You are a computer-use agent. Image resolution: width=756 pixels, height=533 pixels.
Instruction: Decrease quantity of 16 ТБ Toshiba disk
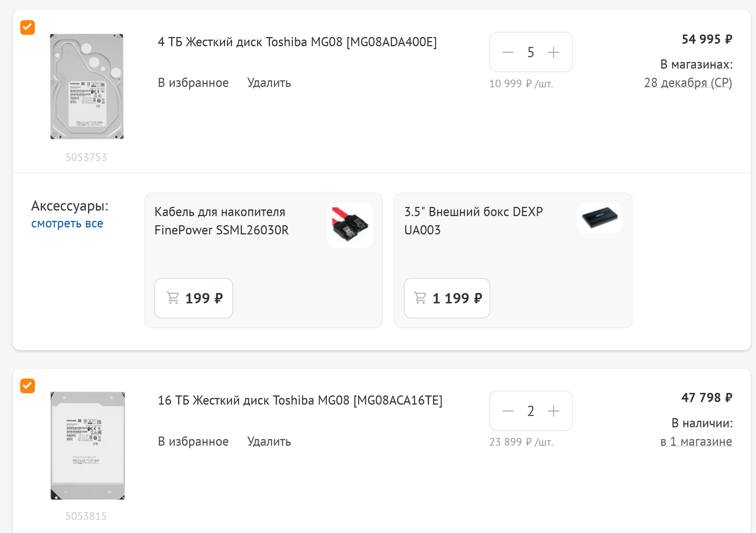click(508, 411)
